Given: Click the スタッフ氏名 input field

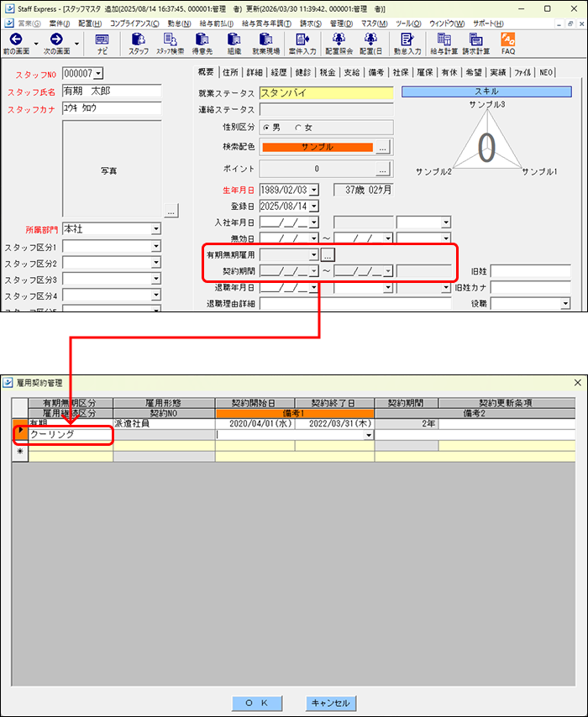Looking at the screenshot, I should 111,91.
